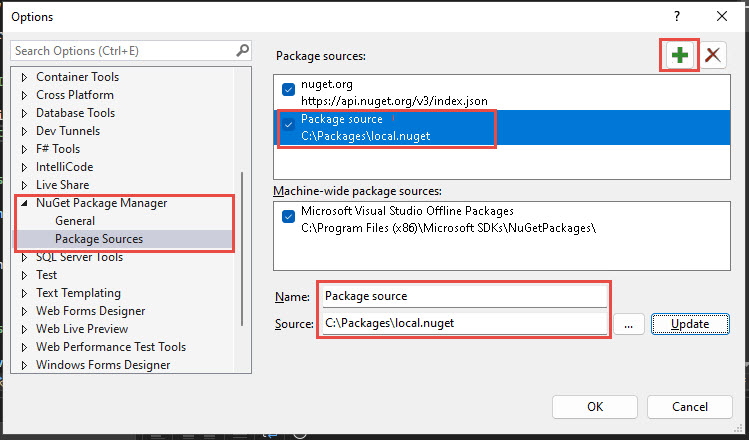Disable Microsoft Visual Studio Offline Packages checkbox
This screenshot has width=749, height=440.
[289, 216]
